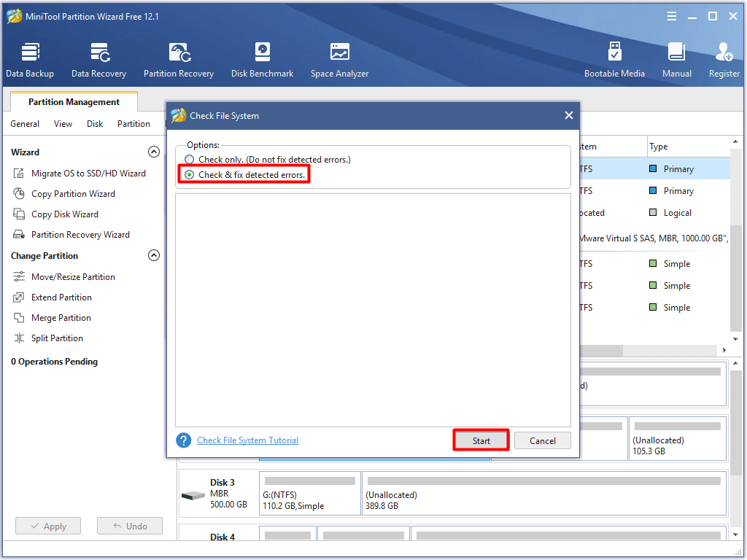This screenshot has height=560, width=747.
Task: Start Disk Benchmark
Action: pos(263,60)
